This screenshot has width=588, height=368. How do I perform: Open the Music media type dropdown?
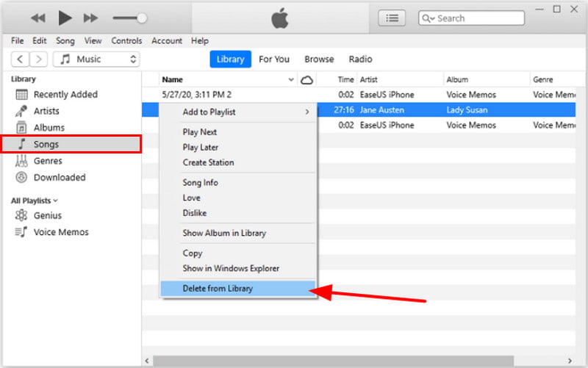coord(96,59)
